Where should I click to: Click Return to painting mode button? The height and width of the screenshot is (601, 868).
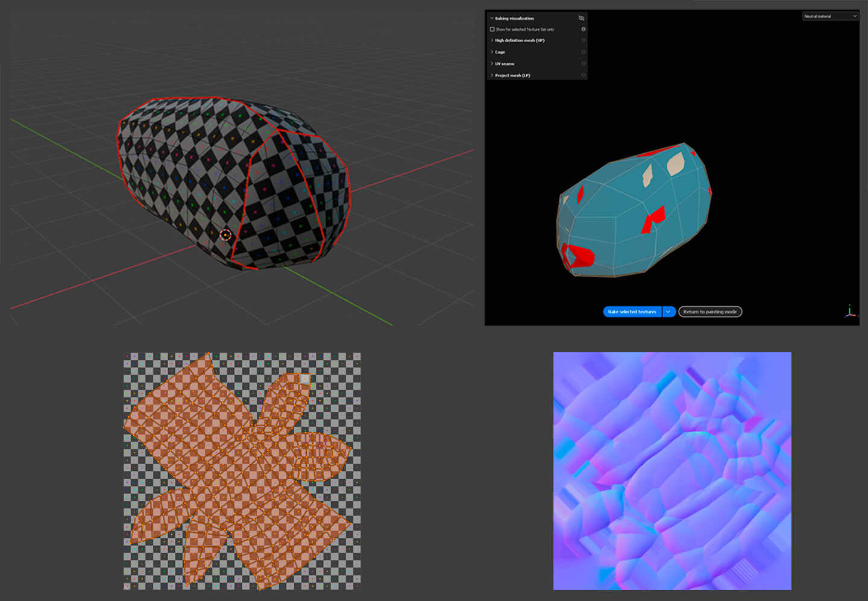pos(709,312)
